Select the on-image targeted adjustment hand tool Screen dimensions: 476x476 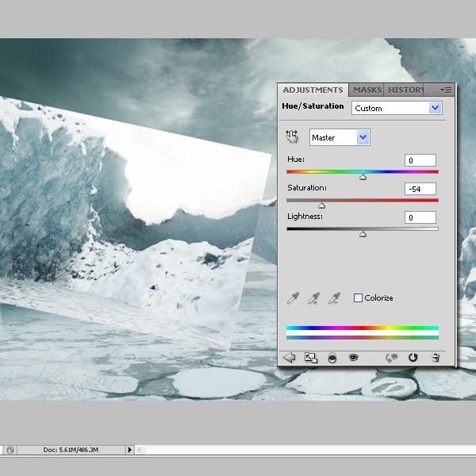(293, 137)
